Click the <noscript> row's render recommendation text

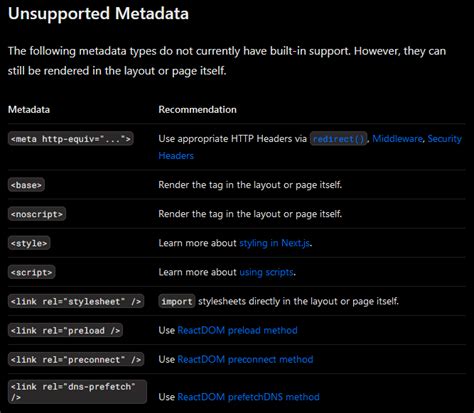[250, 214]
